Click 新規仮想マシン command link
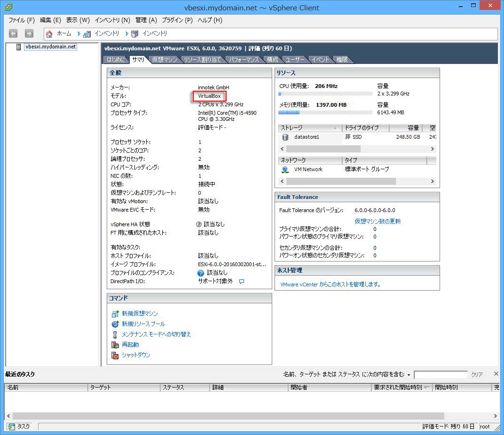Image resolution: width=504 pixels, height=435 pixels. click(140, 314)
